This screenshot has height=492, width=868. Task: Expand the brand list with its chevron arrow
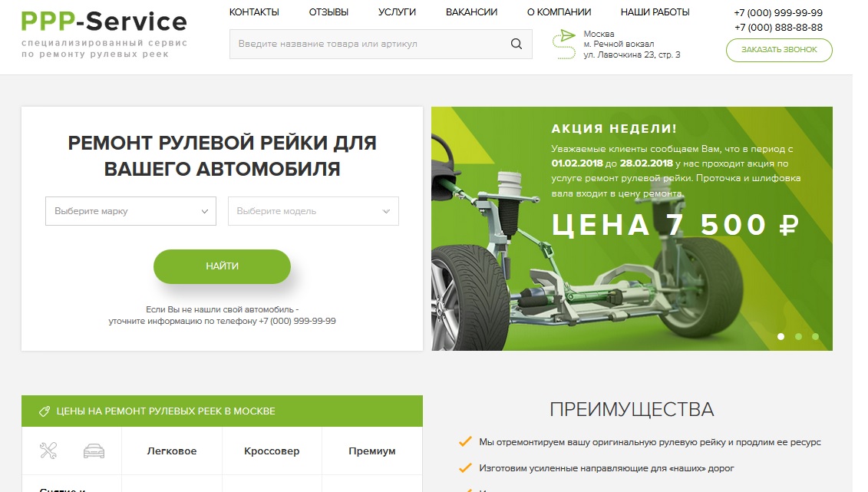click(x=204, y=211)
